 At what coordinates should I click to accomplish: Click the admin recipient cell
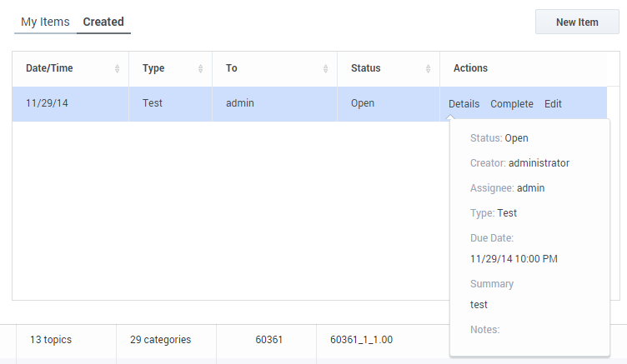pos(240,103)
